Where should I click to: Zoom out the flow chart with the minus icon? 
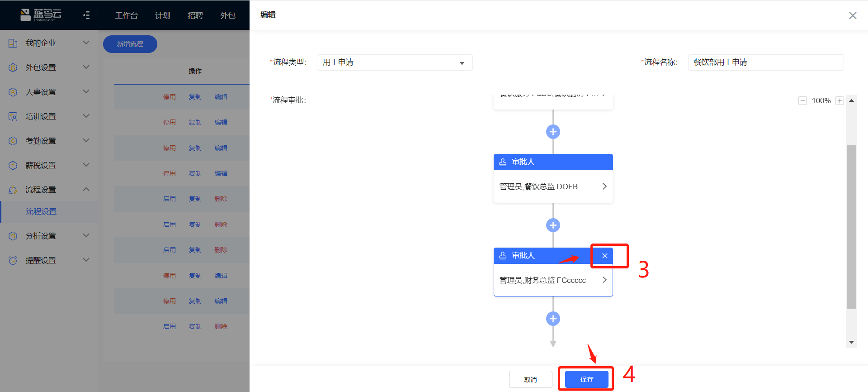[x=802, y=100]
